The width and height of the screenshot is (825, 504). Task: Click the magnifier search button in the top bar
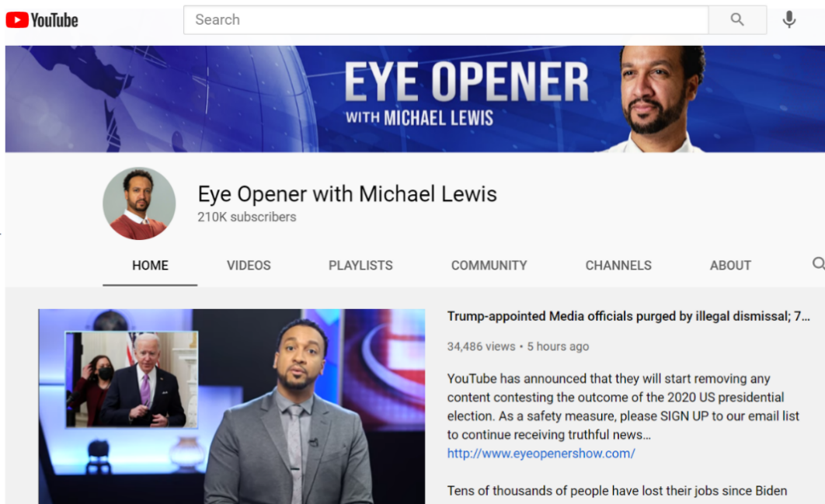pyautogui.click(x=737, y=20)
